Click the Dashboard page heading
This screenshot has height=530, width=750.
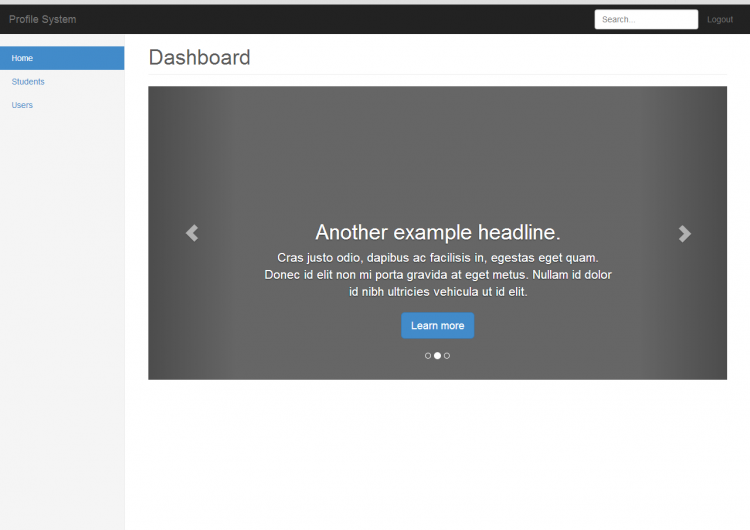(x=199, y=57)
